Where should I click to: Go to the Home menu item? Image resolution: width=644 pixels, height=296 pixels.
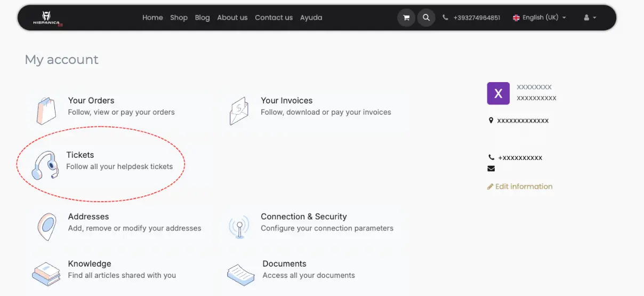point(152,18)
